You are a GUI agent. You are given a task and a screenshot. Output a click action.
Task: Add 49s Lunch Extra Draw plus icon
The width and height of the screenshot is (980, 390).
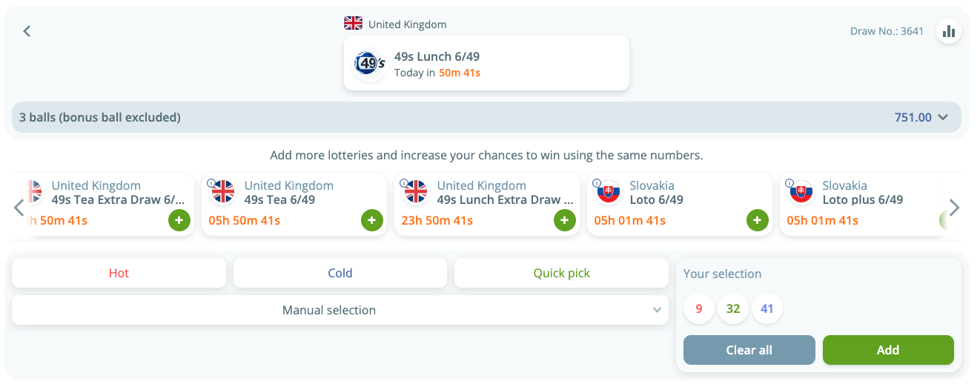[564, 220]
